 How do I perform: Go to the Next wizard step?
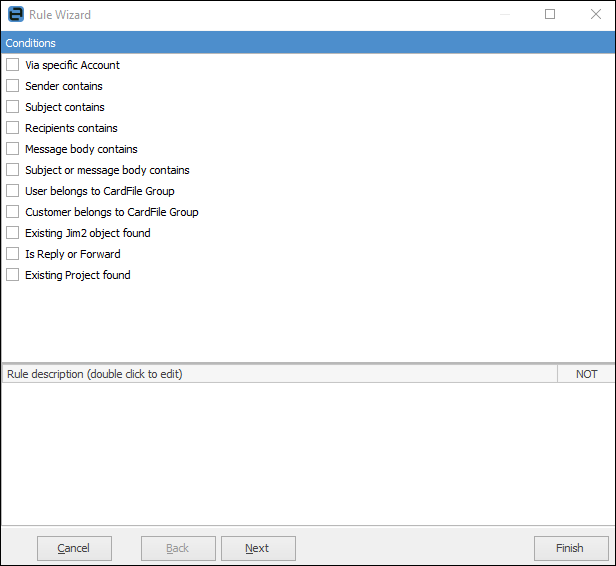click(258, 548)
